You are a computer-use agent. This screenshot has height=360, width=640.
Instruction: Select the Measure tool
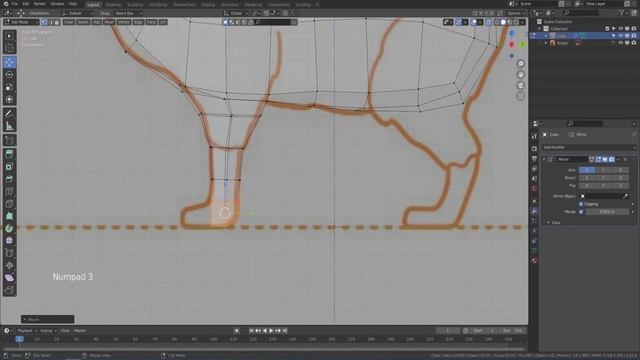(9, 126)
